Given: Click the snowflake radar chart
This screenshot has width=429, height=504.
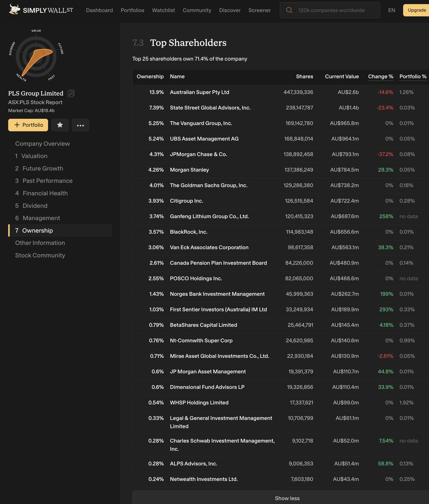Looking at the screenshot, I should click(x=36, y=57).
